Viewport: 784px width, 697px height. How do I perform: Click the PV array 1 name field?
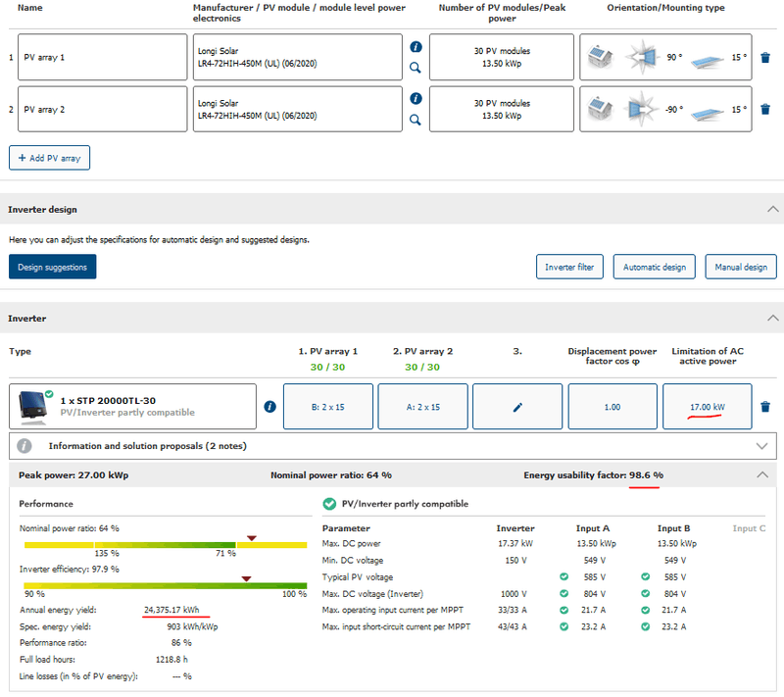click(x=102, y=57)
